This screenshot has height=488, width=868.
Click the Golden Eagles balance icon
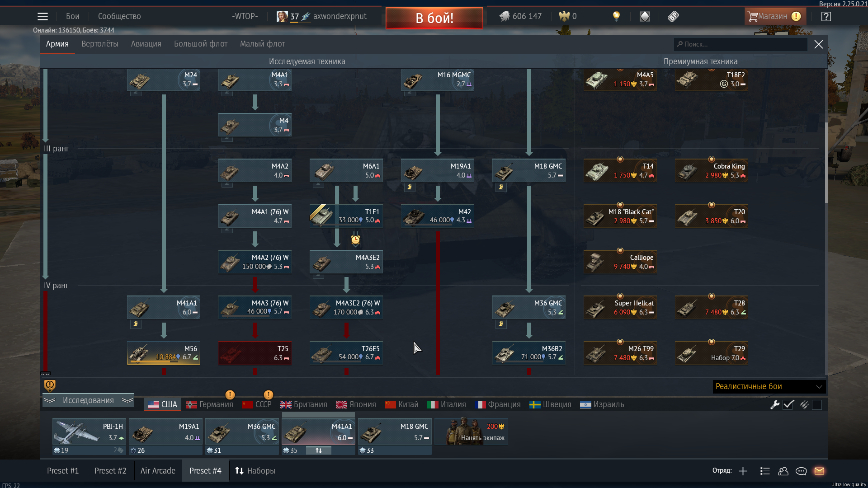[x=564, y=16]
